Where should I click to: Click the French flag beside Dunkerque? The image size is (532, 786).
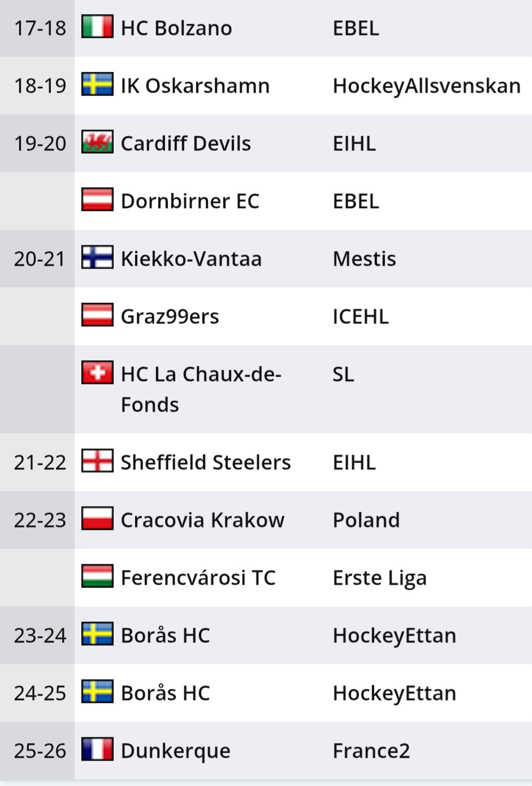click(x=97, y=750)
